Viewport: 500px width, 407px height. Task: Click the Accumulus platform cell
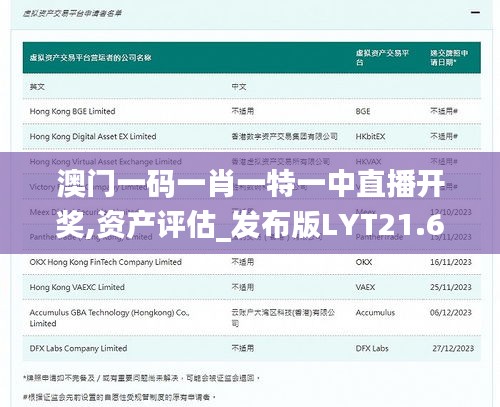(375, 313)
